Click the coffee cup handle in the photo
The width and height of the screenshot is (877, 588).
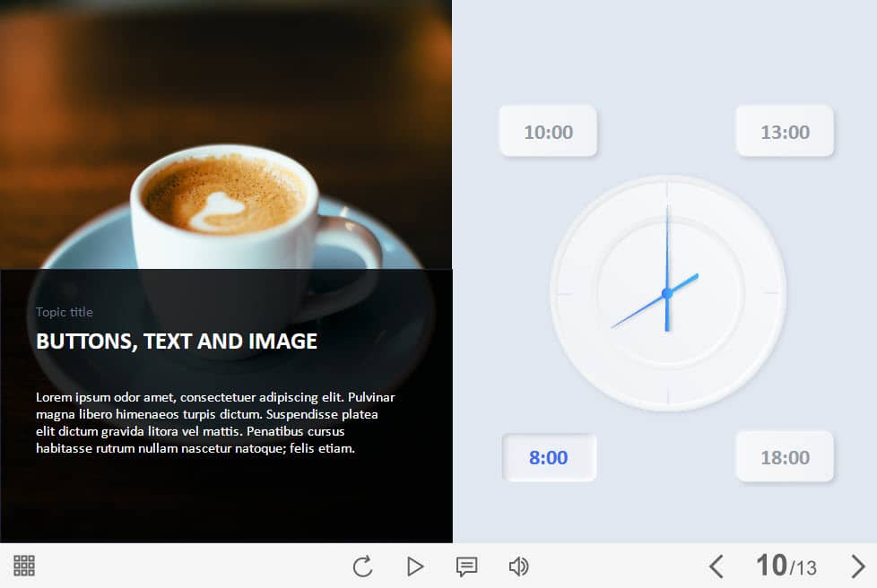352,260
